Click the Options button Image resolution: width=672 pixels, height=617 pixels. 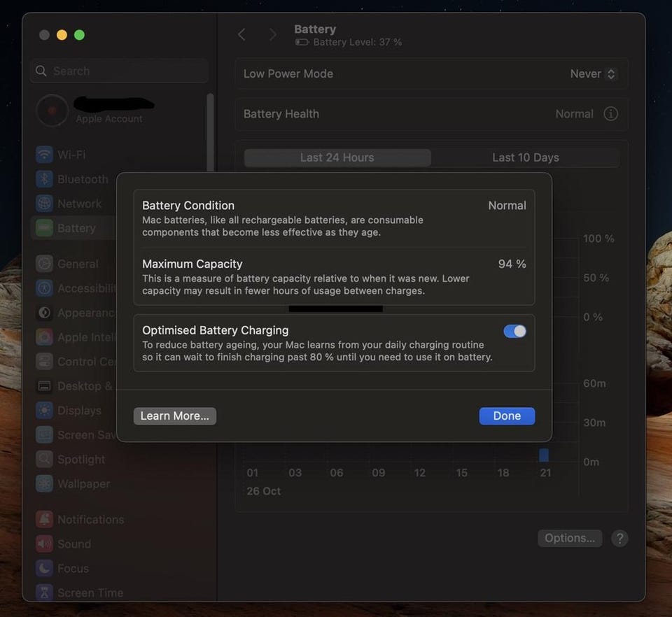(x=569, y=538)
